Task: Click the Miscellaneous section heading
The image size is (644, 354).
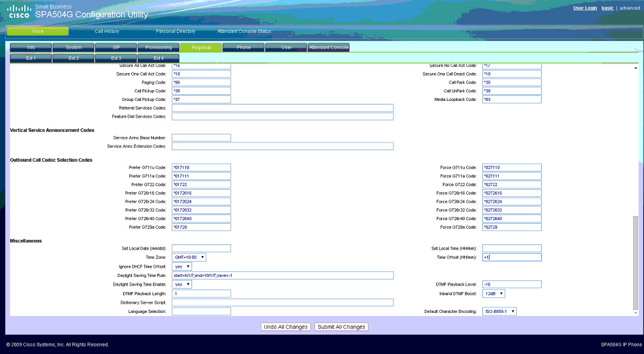Action: click(26, 241)
